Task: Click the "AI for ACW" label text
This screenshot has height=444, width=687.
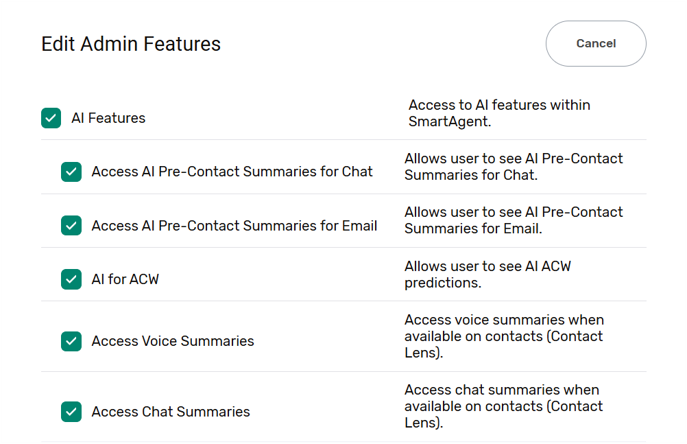Action: 125,280
